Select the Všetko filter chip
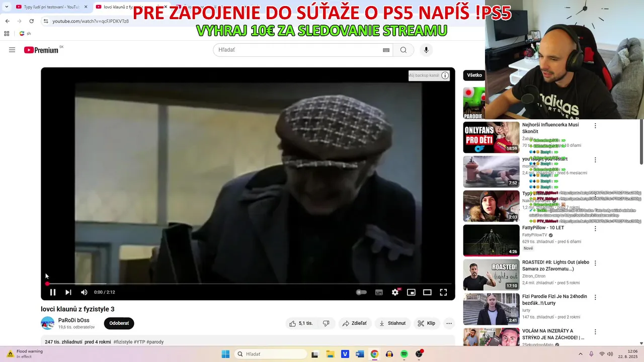644x362 pixels. click(x=474, y=75)
